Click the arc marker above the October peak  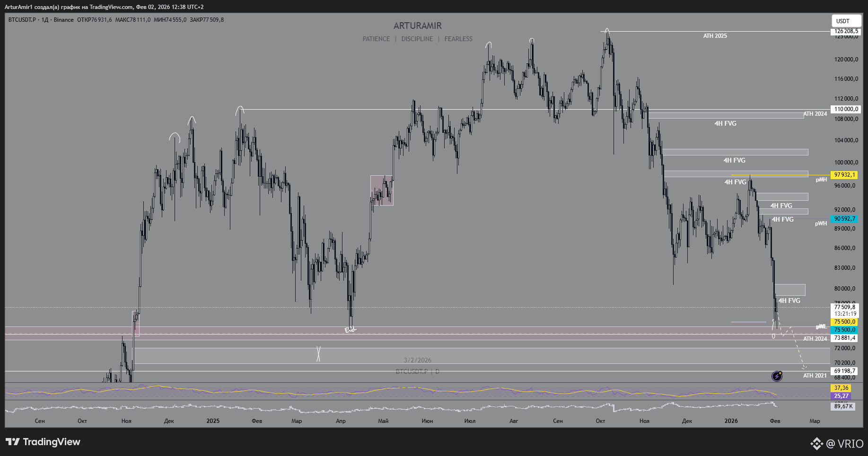pyautogui.click(x=607, y=31)
